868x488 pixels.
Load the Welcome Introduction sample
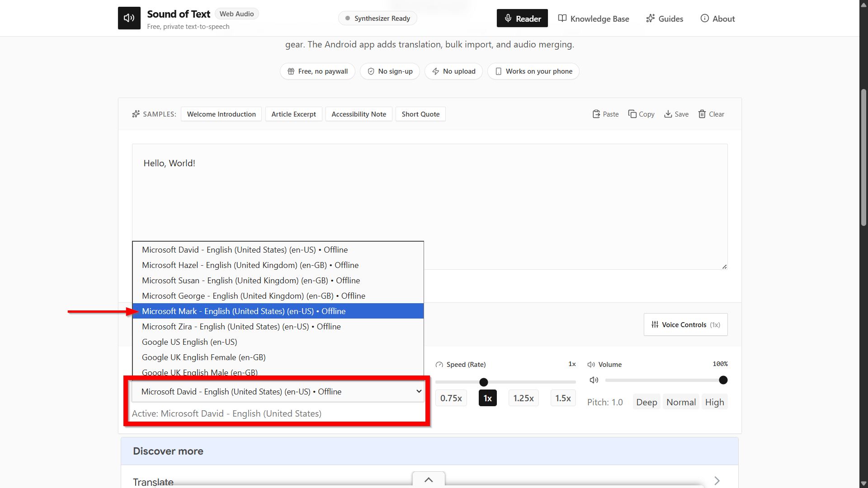click(x=222, y=114)
